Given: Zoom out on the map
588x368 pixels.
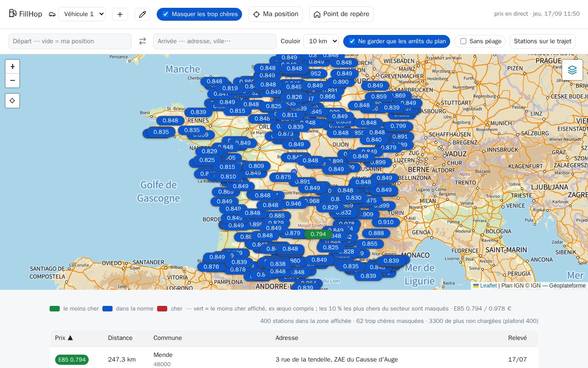Looking at the screenshot, I should tap(12, 80).
